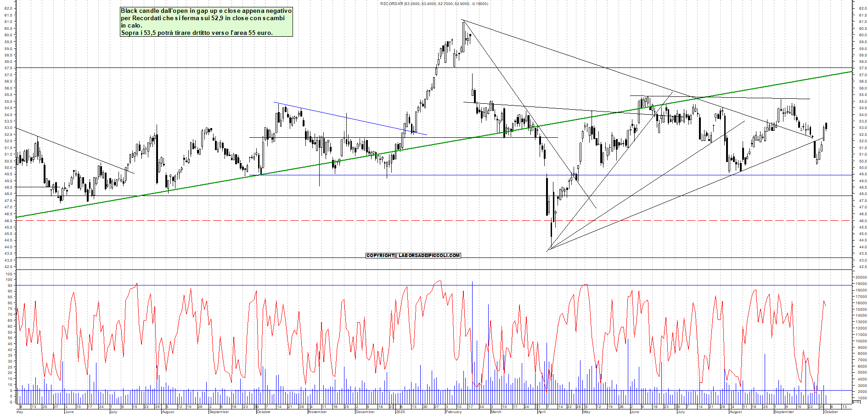The image size is (868, 414).
Task: Click the 'February' month label on axis
Action: point(453,412)
